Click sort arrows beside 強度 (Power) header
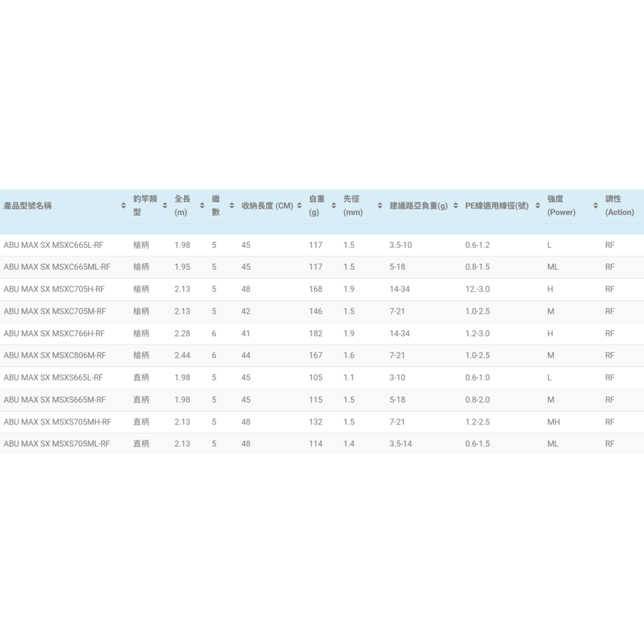The image size is (644, 644). click(x=596, y=205)
